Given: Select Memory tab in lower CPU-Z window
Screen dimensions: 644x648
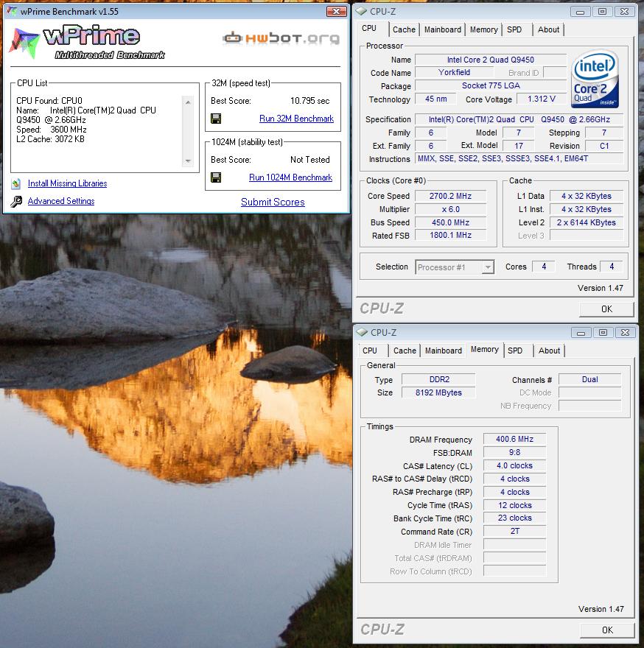Looking at the screenshot, I should tap(484, 350).
